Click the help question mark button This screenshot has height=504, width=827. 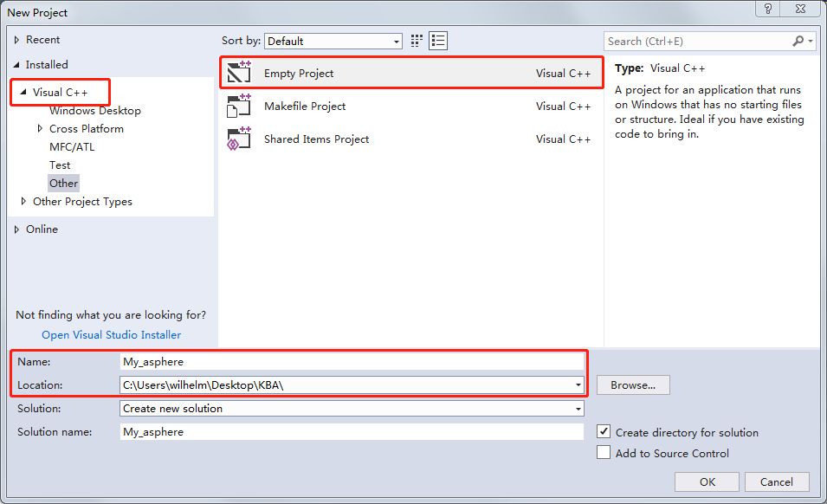pyautogui.click(x=768, y=9)
